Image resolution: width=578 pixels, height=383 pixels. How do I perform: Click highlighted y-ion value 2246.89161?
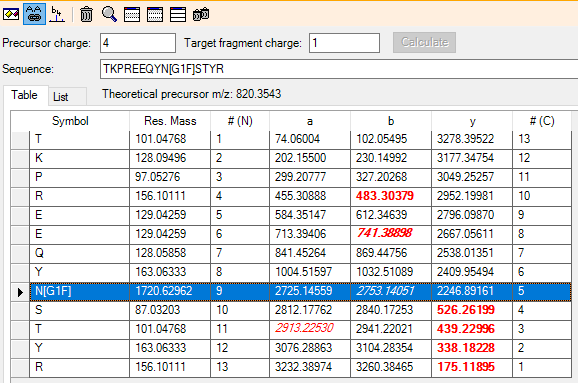[x=472, y=291]
